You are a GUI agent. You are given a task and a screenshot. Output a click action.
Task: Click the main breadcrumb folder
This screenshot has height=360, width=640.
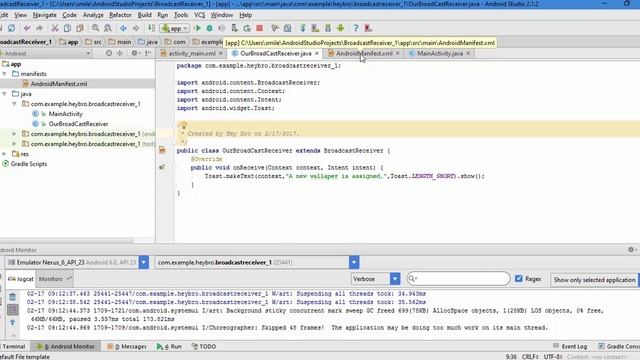[120, 42]
